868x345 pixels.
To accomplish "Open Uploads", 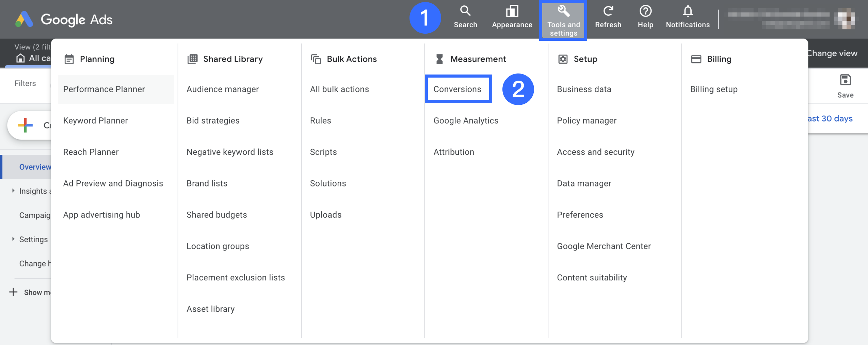I will click(326, 215).
